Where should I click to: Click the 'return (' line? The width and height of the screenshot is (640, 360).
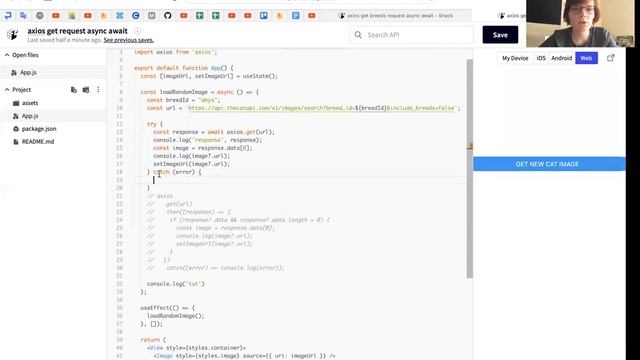[153, 340]
